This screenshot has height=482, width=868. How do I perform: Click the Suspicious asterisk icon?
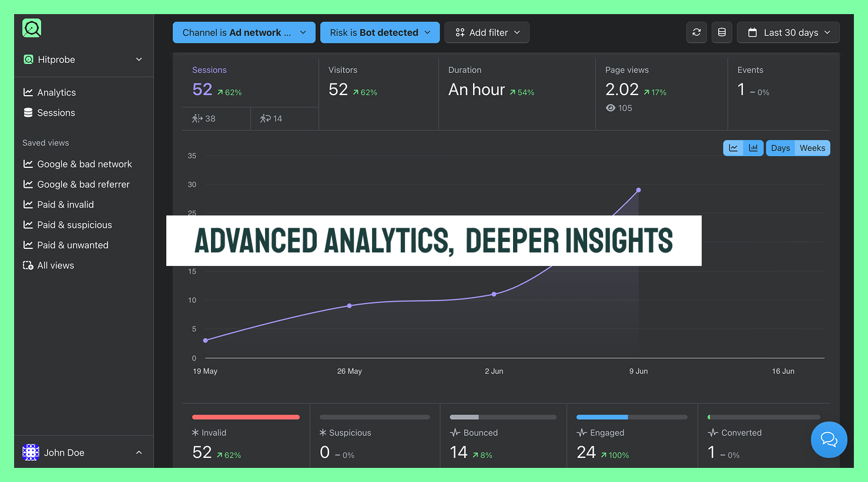pos(323,433)
